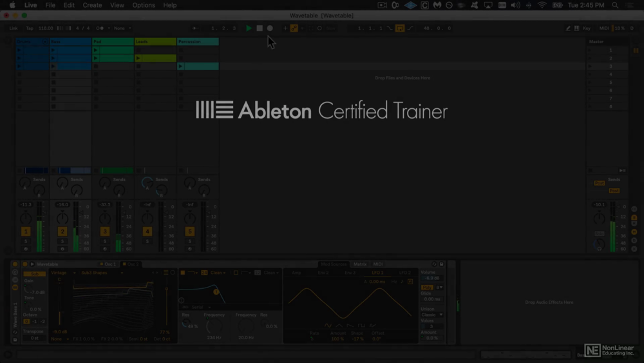Select the Percussion track header
This screenshot has width=644, height=363.
[x=198, y=41]
